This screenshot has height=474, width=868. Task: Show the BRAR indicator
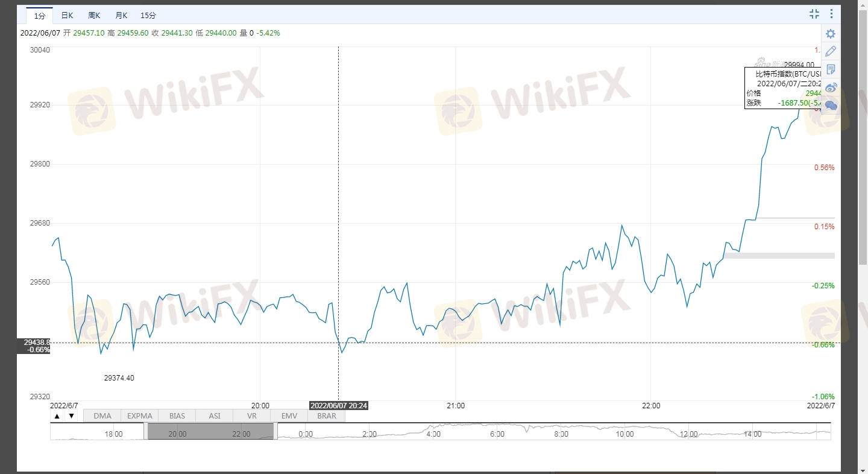327,416
